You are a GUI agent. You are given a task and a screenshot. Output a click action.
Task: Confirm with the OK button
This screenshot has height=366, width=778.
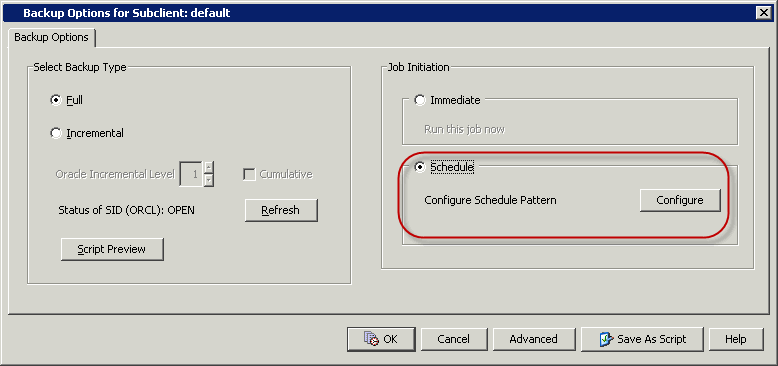click(381, 339)
